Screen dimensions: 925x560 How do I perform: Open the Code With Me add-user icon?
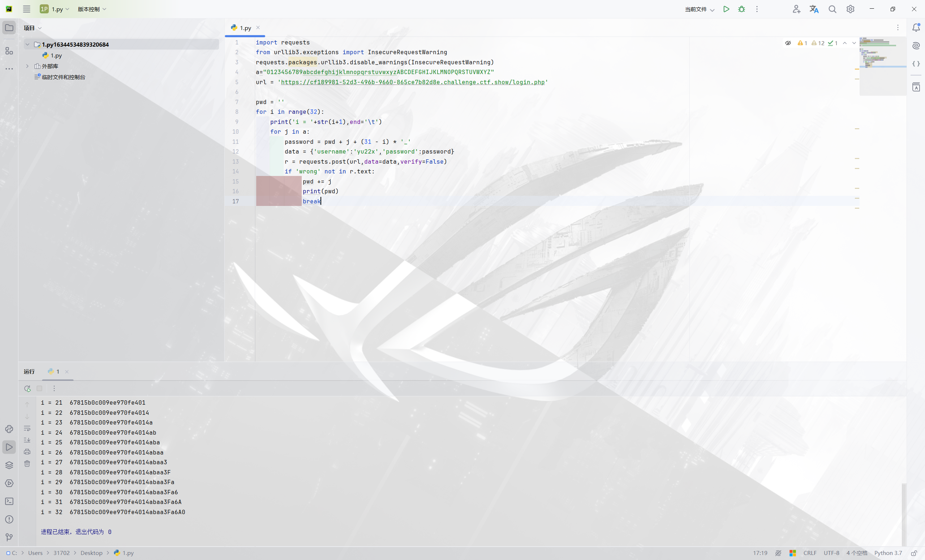(x=796, y=9)
